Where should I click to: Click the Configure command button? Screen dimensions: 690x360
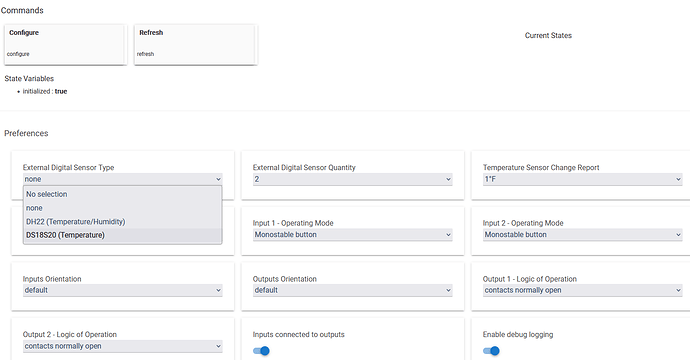click(66, 44)
